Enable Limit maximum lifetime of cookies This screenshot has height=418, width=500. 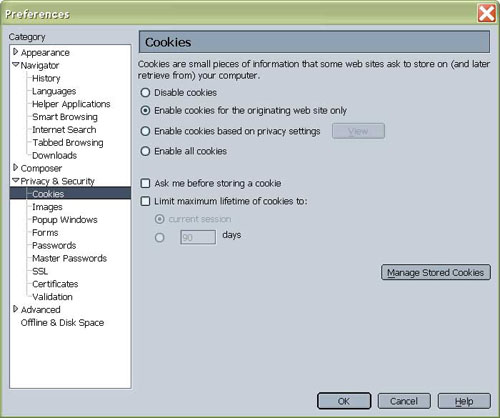[x=145, y=201]
